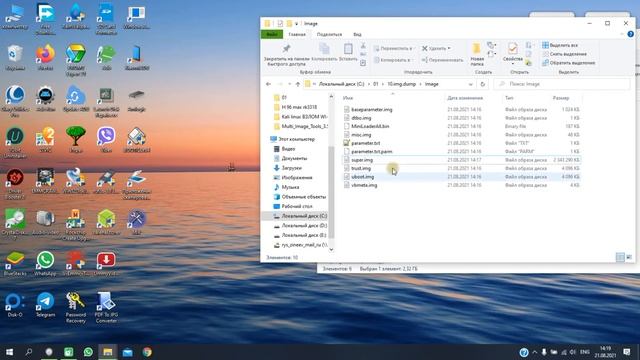
Task: Click Local Disk (C:) in the address path
Action: tap(341, 84)
